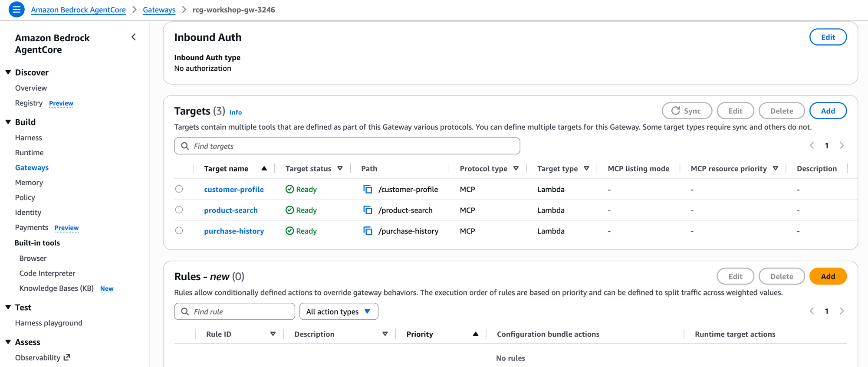Open Knowledge Bases (KB)

(56, 288)
